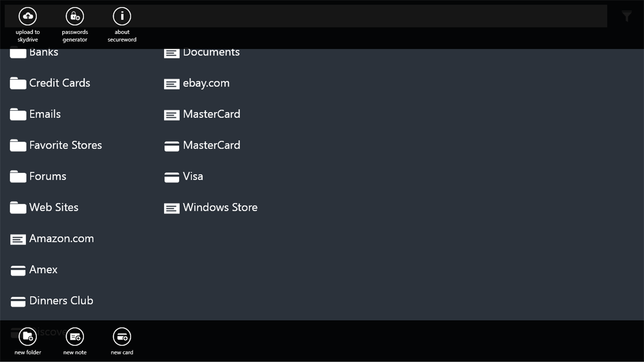Open the Documents note
Viewport: 644px width, 362px height.
(211, 52)
